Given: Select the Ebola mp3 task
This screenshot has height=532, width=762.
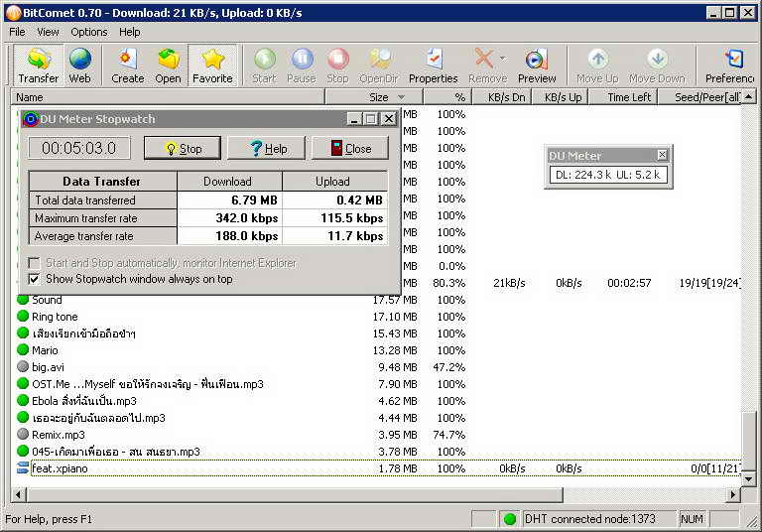Looking at the screenshot, I should [377, 401].
